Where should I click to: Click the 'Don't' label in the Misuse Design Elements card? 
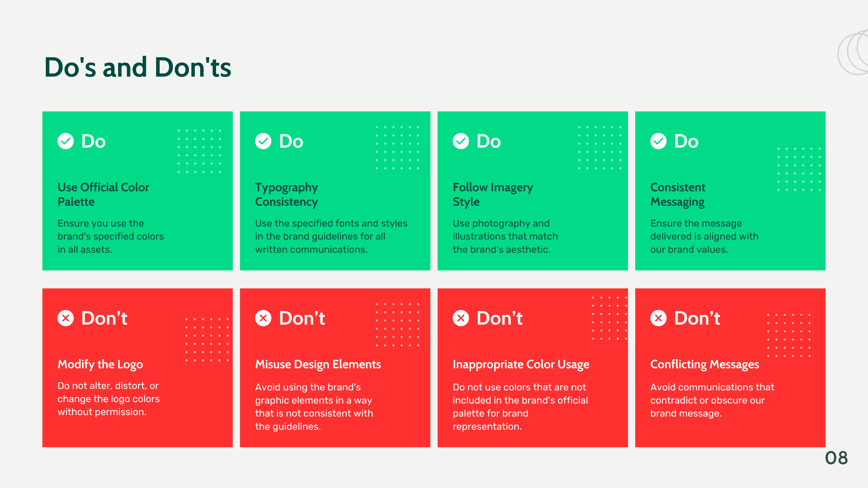tap(302, 318)
